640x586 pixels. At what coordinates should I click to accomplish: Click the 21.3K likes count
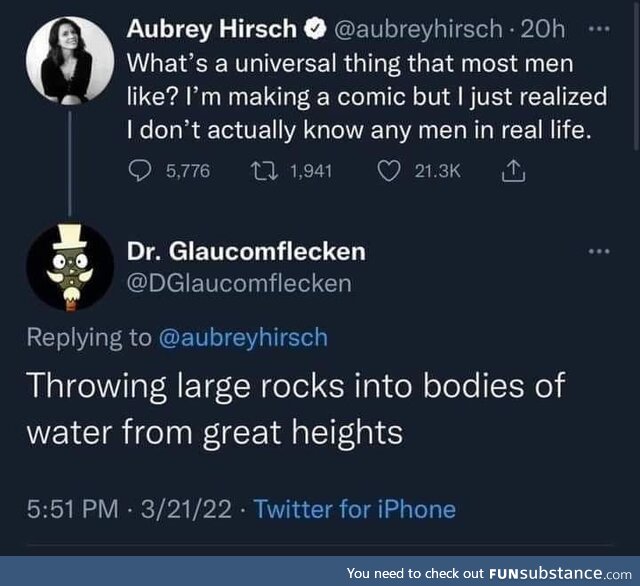[x=437, y=172]
